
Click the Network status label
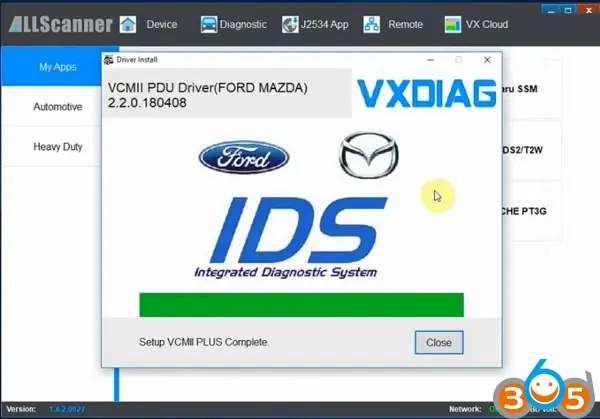(x=465, y=409)
